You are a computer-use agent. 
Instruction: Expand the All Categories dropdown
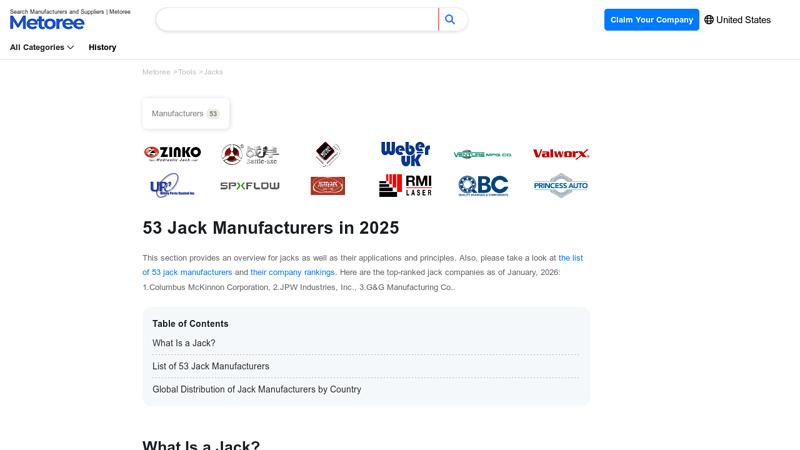(42, 47)
